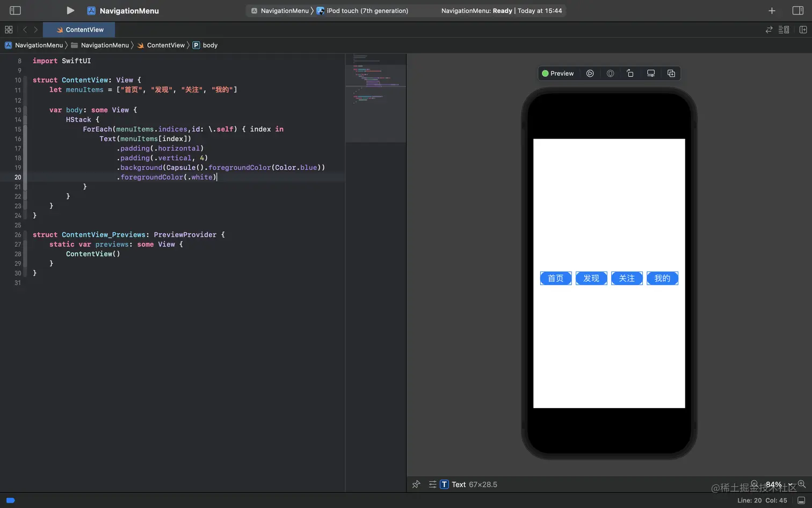Viewport: 812px width, 508px height.
Task: Zoom in the preview canvas
Action: point(802,484)
